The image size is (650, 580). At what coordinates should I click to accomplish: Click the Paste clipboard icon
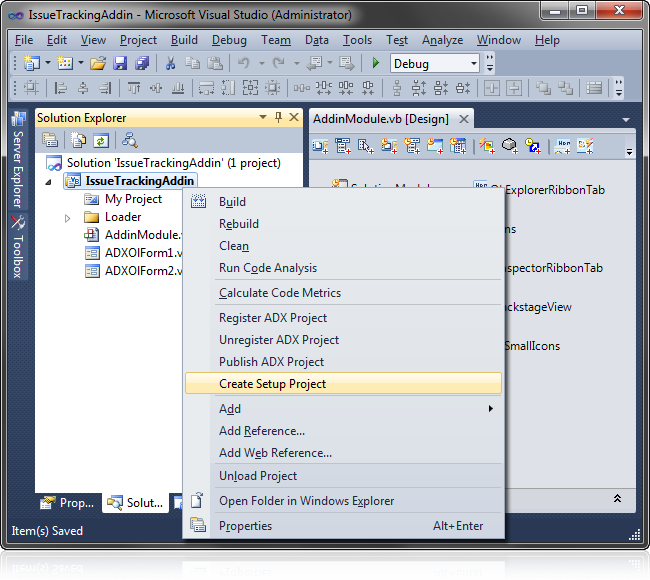coord(215,63)
